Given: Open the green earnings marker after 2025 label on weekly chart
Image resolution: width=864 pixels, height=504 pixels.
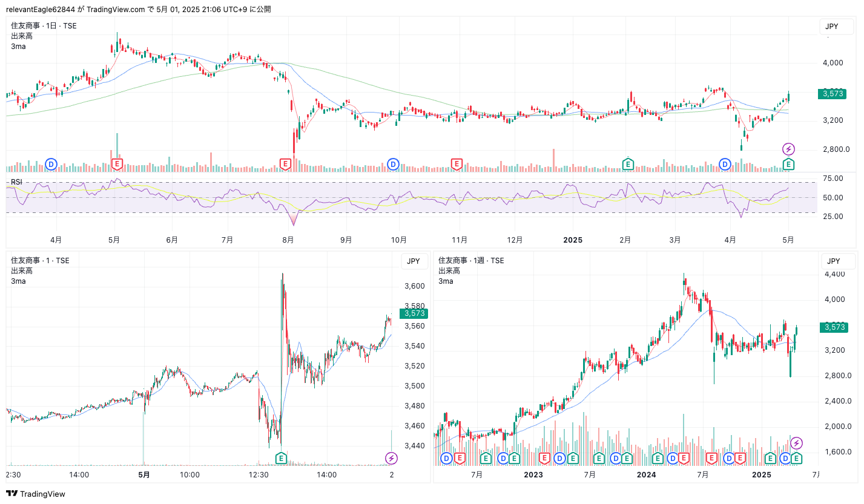Looking at the screenshot, I should click(770, 459).
